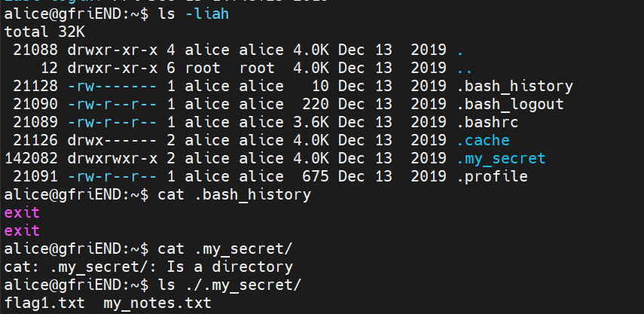Click the .bashrc filename
The height and width of the screenshot is (314, 644).
(x=488, y=123)
